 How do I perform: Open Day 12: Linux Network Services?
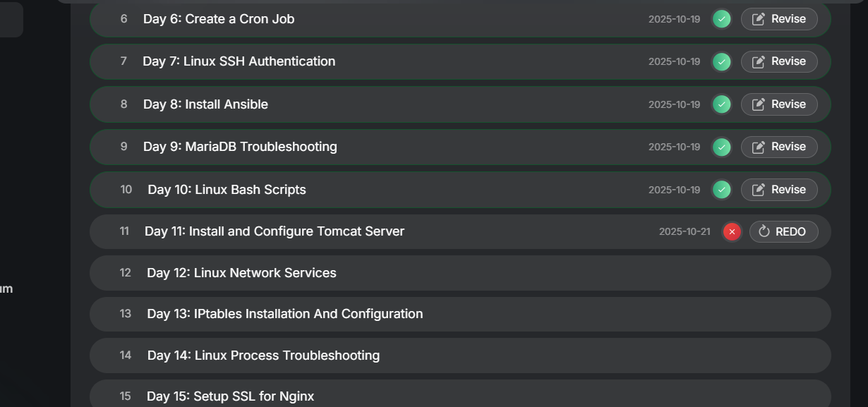(241, 273)
